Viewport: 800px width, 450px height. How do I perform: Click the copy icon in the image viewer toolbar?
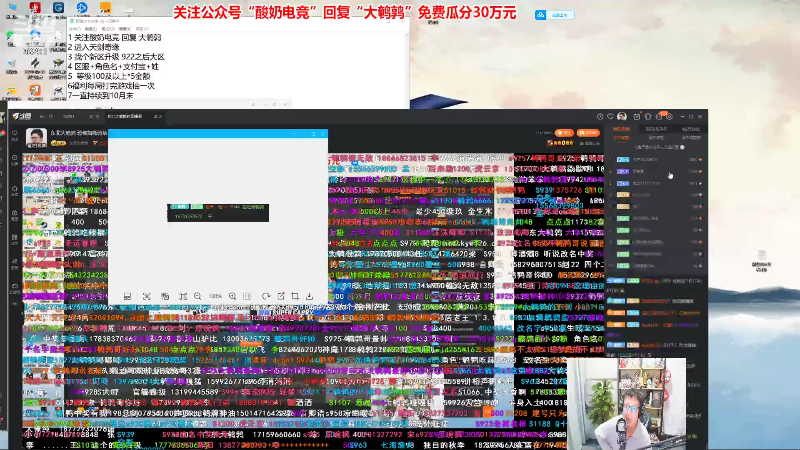165,296
